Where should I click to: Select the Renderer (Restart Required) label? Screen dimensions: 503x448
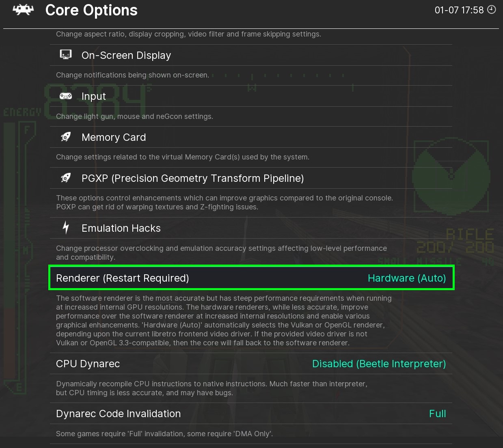[x=123, y=278]
